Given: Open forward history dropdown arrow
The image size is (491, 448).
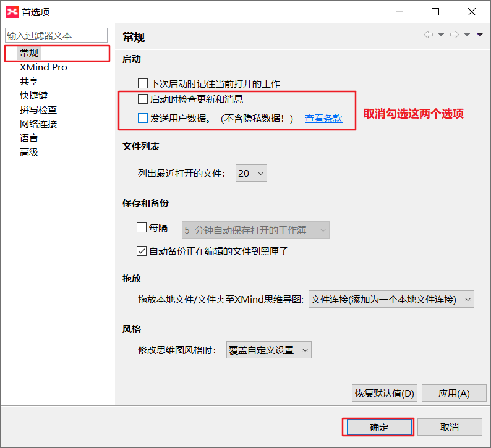Looking at the screenshot, I should coord(468,35).
